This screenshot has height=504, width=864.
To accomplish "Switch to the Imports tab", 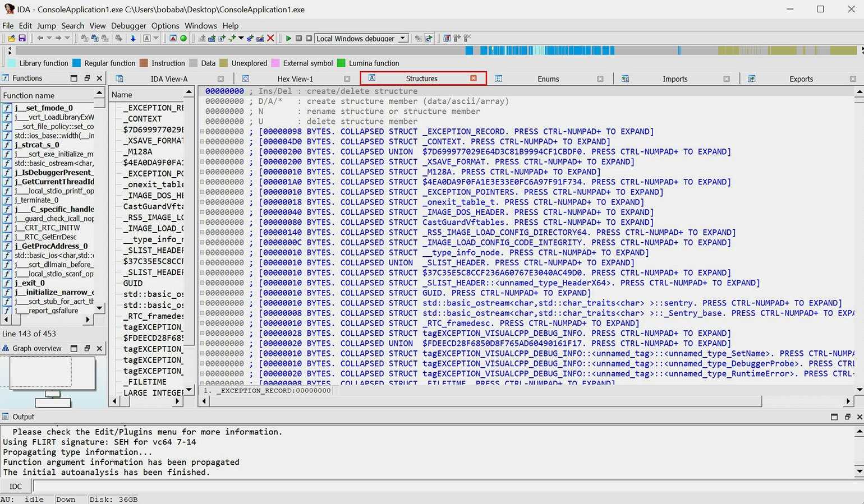I will click(674, 79).
